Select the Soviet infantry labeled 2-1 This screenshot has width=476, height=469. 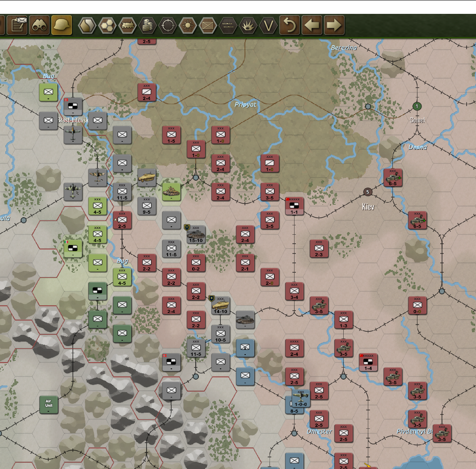tap(245, 262)
